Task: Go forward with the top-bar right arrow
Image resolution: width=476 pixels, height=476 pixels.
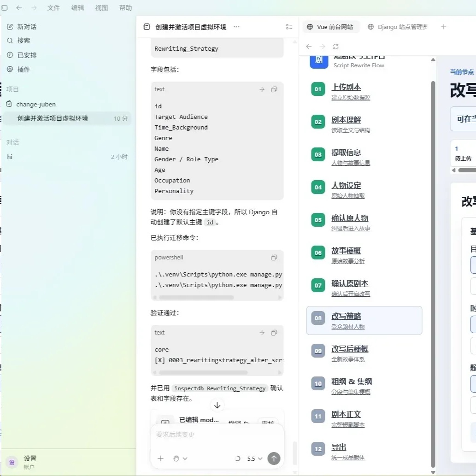Action: [x=34, y=7]
